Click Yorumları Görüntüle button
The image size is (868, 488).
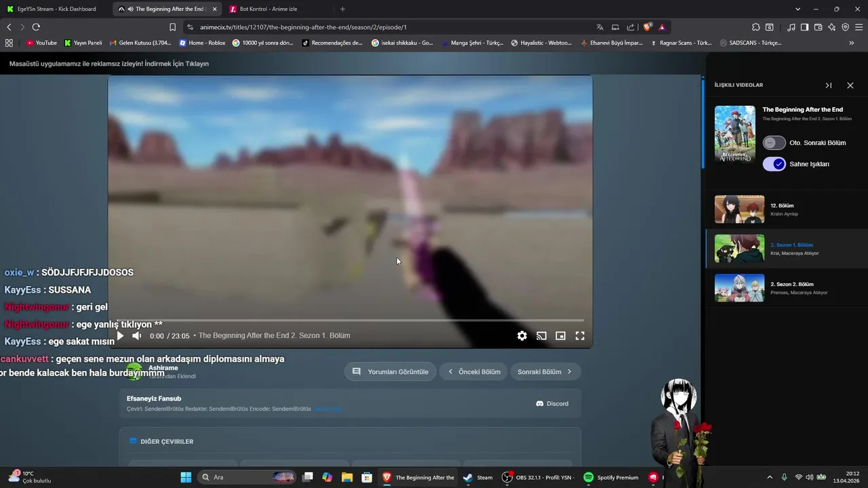[x=390, y=371]
